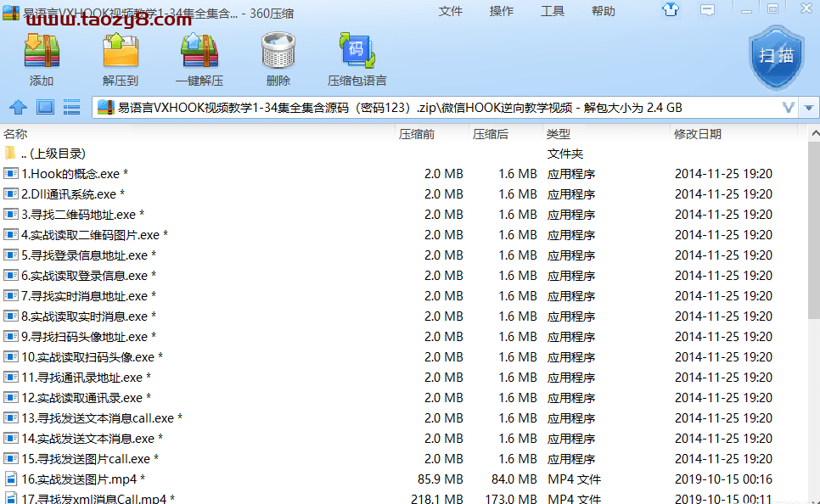Open the skin shirt icon in the title bar
This screenshot has width=820, height=504.
[x=671, y=10]
